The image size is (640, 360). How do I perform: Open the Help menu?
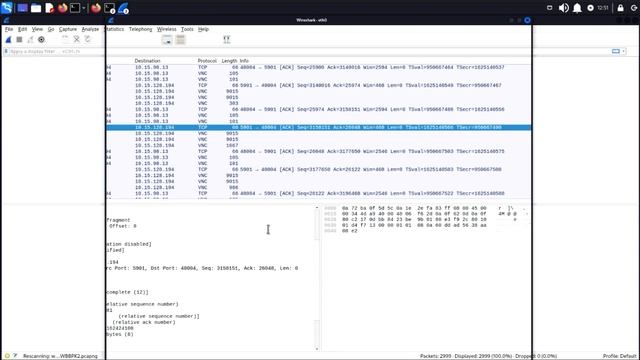(x=203, y=29)
